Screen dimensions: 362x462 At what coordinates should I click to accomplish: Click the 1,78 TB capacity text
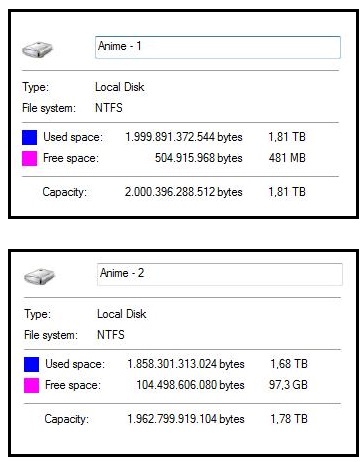(x=289, y=419)
